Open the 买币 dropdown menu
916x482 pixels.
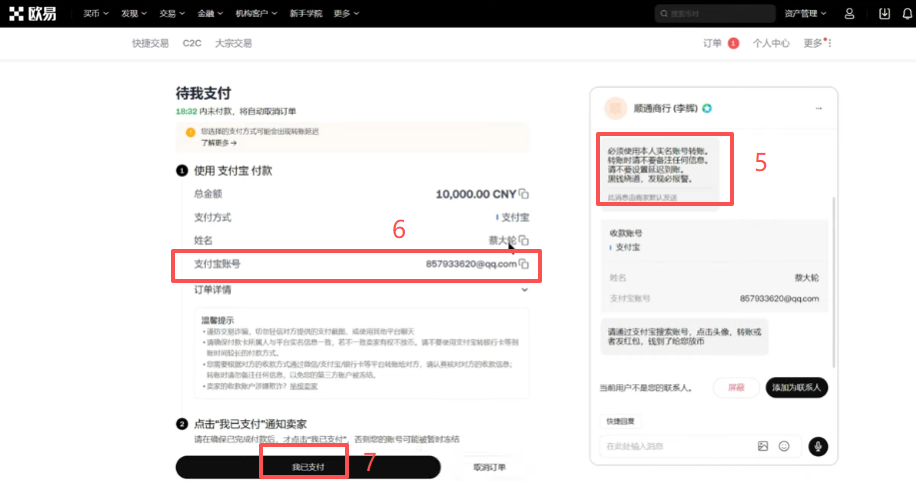tap(96, 13)
